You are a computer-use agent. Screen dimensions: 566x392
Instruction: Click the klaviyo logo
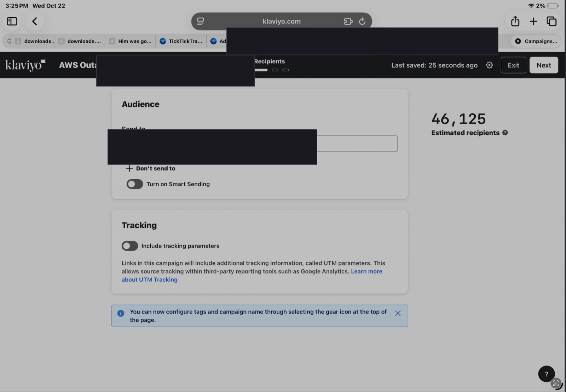25,65
